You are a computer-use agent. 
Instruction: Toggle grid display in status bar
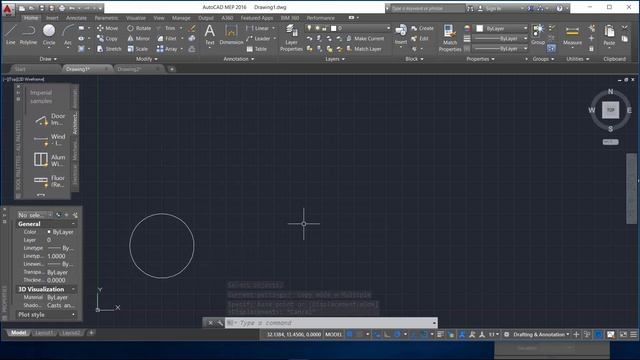click(350, 334)
